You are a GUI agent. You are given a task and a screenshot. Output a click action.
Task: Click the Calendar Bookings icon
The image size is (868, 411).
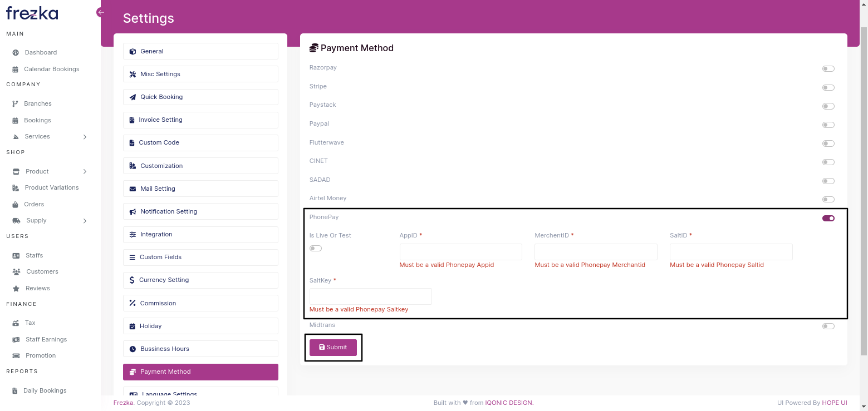pyautogui.click(x=16, y=70)
